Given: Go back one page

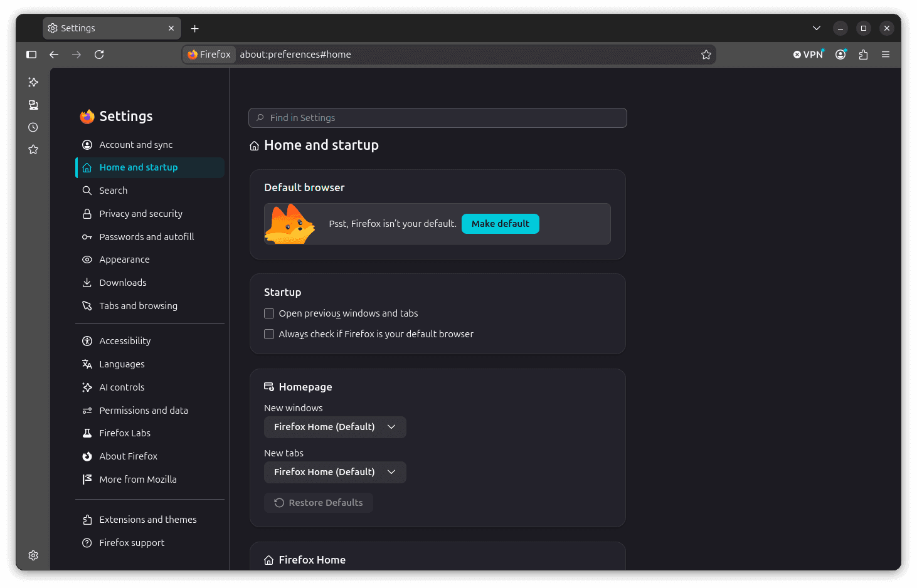Looking at the screenshot, I should point(54,55).
